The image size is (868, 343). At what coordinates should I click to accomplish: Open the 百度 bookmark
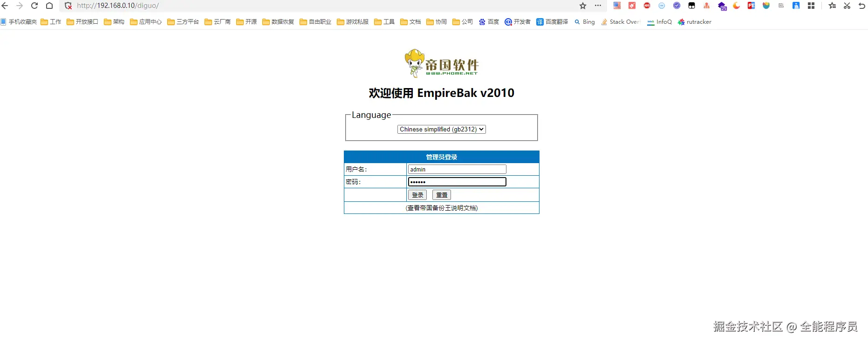(489, 22)
